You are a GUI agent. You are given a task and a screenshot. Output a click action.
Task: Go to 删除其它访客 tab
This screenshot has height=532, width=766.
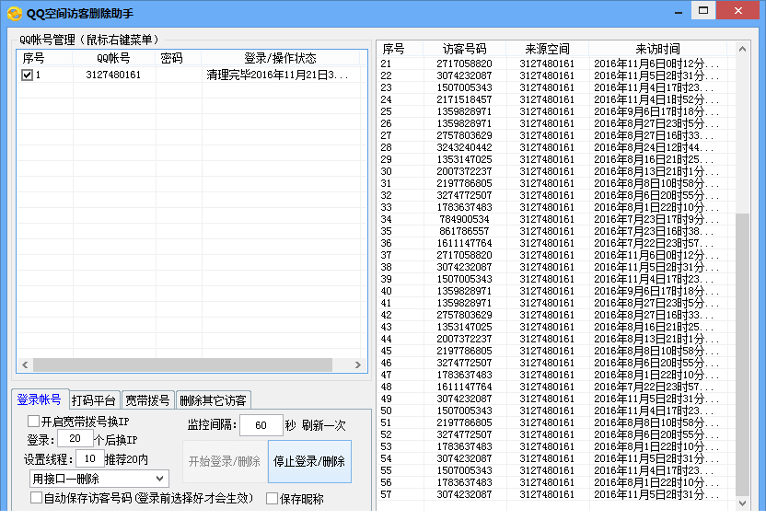213,400
